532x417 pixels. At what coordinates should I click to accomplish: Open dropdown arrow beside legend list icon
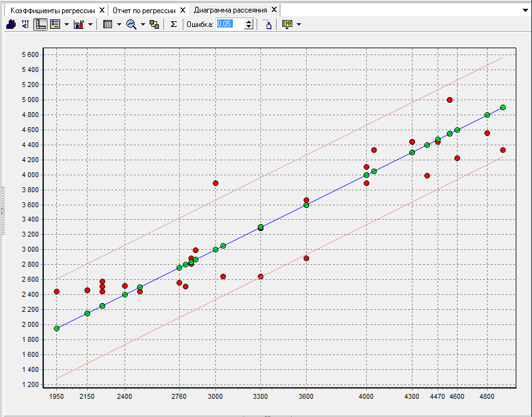(x=66, y=24)
